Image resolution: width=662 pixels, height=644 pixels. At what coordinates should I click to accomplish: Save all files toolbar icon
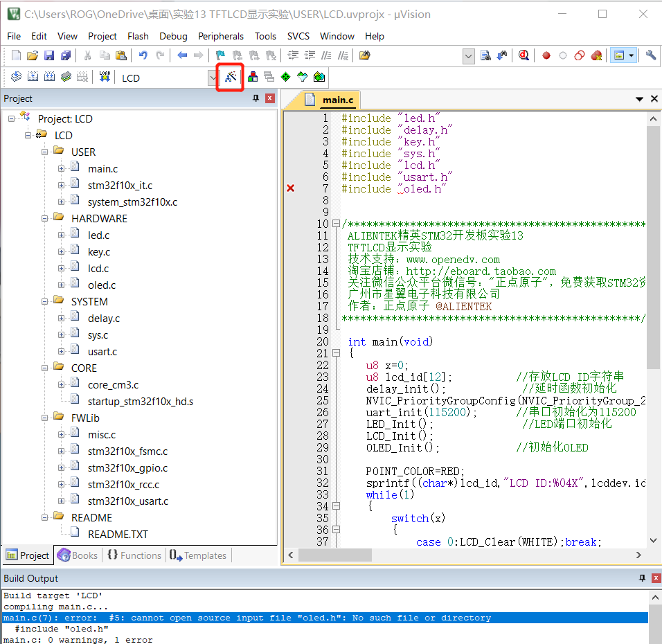point(66,55)
